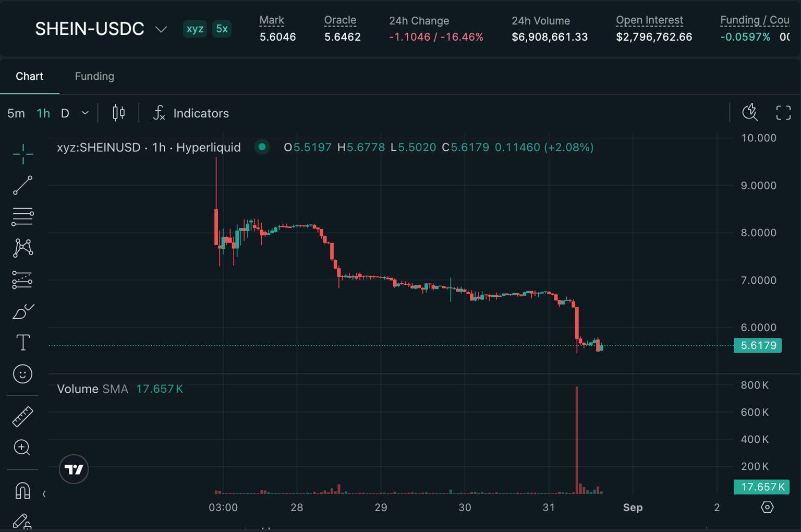Image resolution: width=801 pixels, height=532 pixels.
Task: Select the text annotation tool
Action: coord(22,343)
